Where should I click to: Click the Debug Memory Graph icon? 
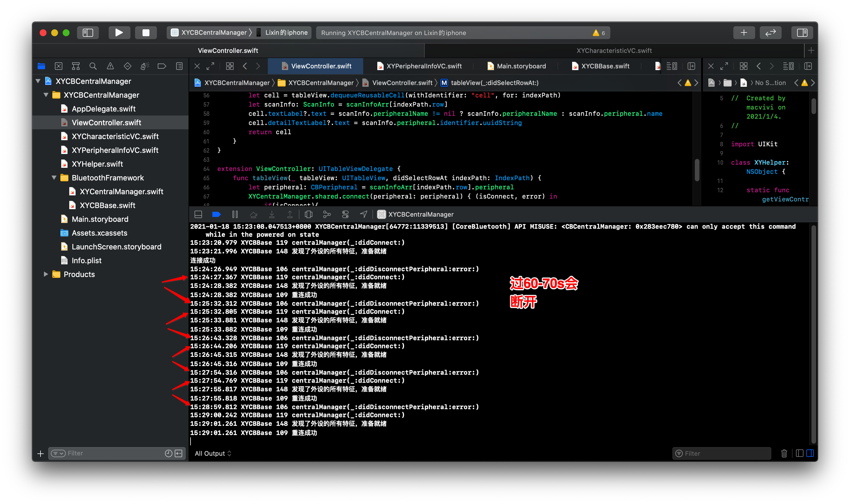(327, 214)
